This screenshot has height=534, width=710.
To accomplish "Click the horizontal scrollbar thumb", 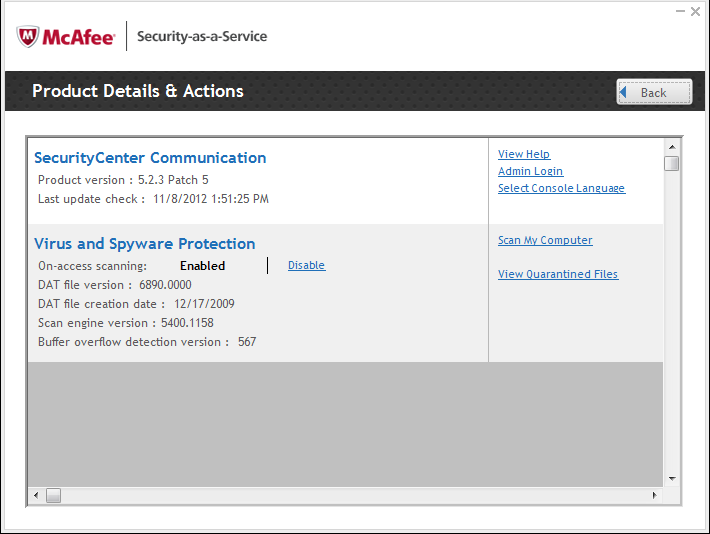I will point(53,495).
